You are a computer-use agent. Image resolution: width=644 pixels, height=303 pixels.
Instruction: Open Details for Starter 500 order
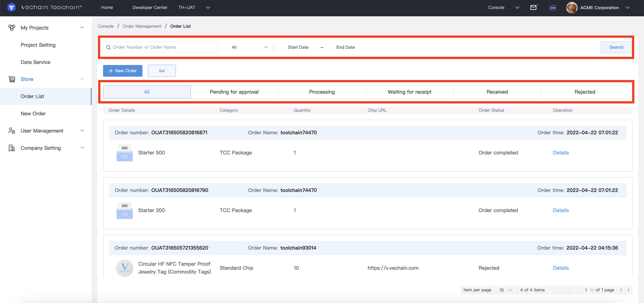point(560,153)
